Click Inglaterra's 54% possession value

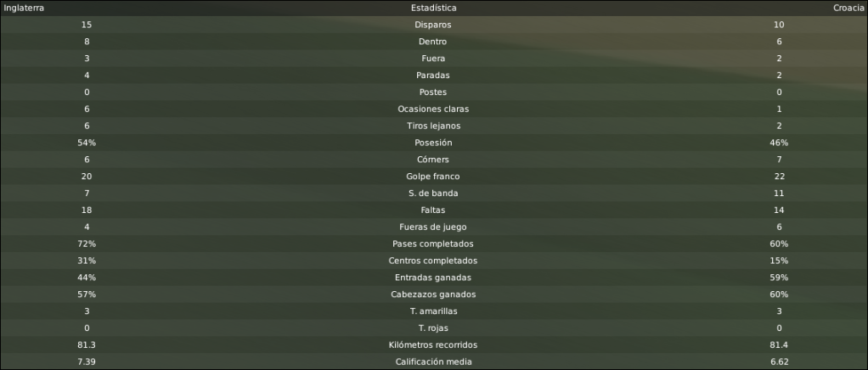click(87, 143)
